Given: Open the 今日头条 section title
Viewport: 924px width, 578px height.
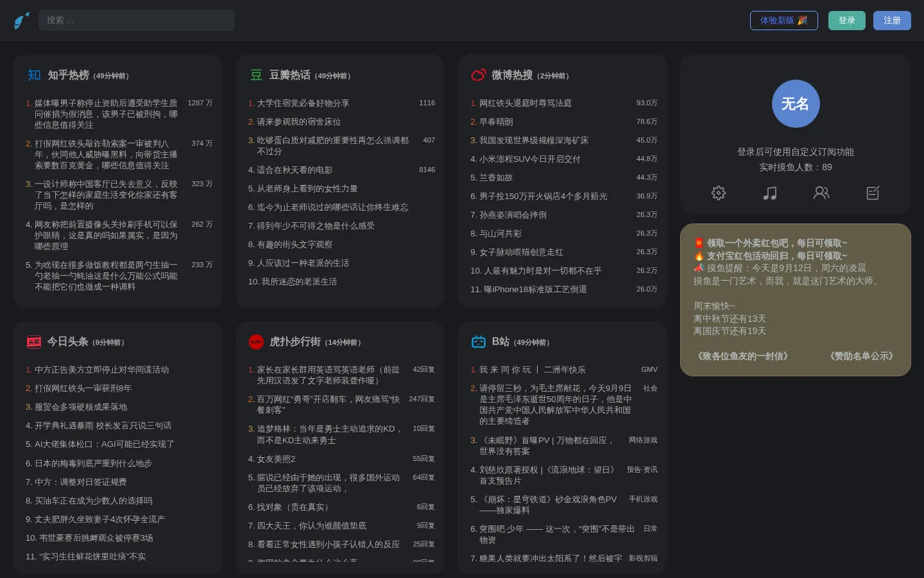Looking at the screenshot, I should [67, 342].
